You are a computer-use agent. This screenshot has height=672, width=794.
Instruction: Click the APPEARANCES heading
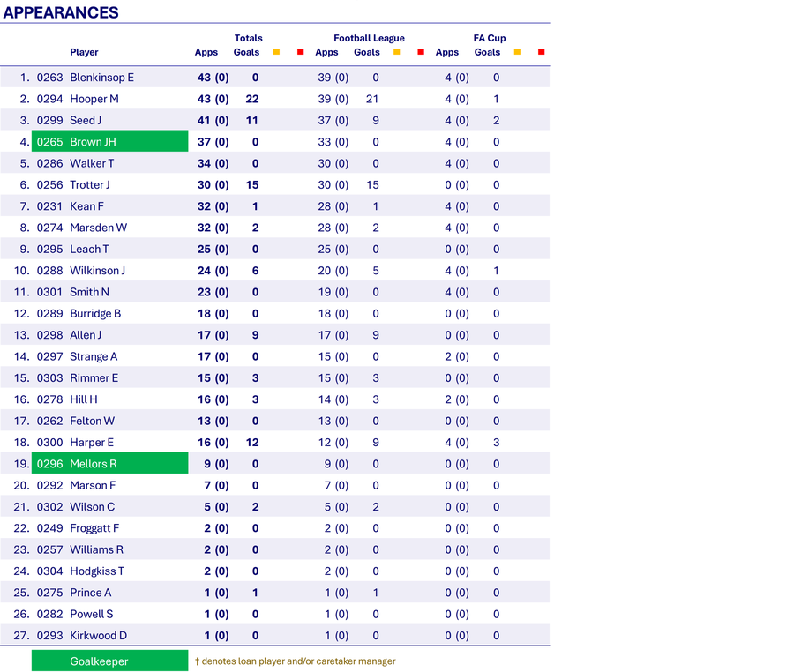(x=61, y=12)
